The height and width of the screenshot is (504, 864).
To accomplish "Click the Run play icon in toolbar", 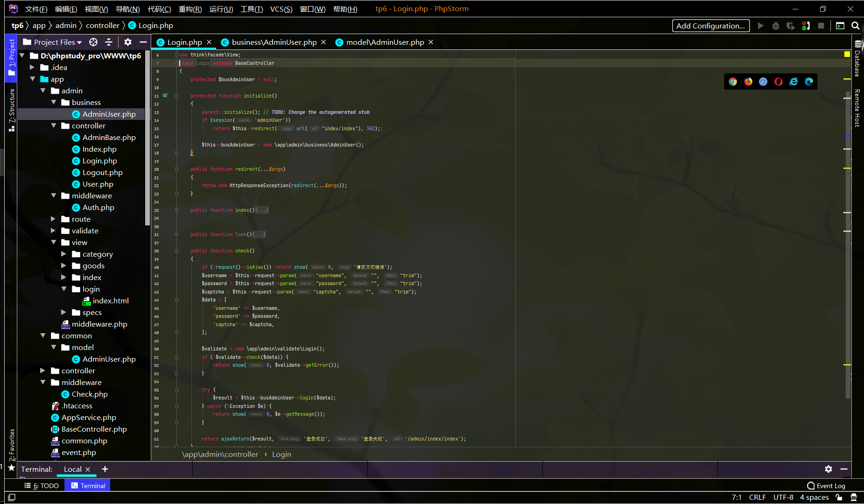I will tap(761, 26).
